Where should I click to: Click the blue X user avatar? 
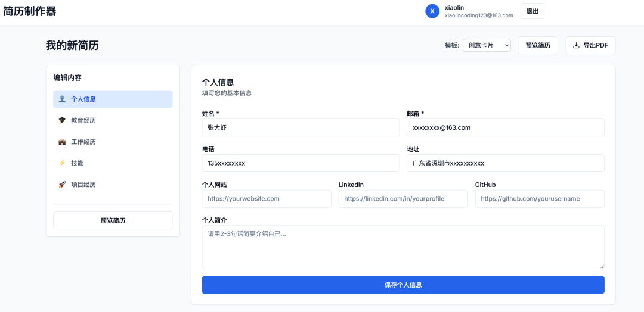[x=432, y=11]
